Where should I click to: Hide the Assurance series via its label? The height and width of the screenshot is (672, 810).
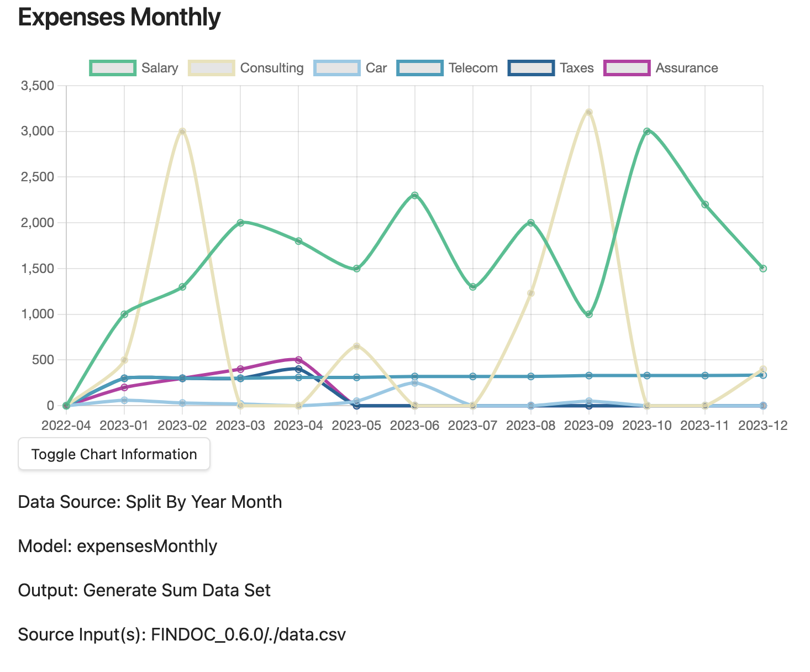pos(687,68)
